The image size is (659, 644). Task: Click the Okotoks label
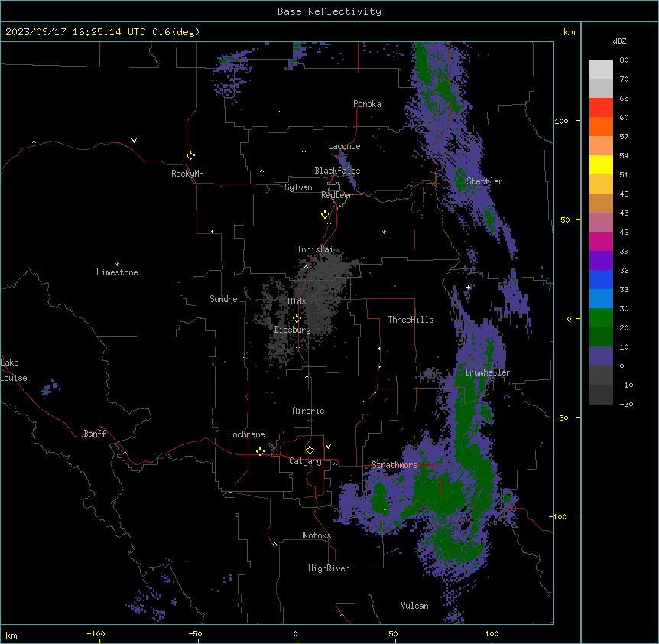(x=315, y=535)
